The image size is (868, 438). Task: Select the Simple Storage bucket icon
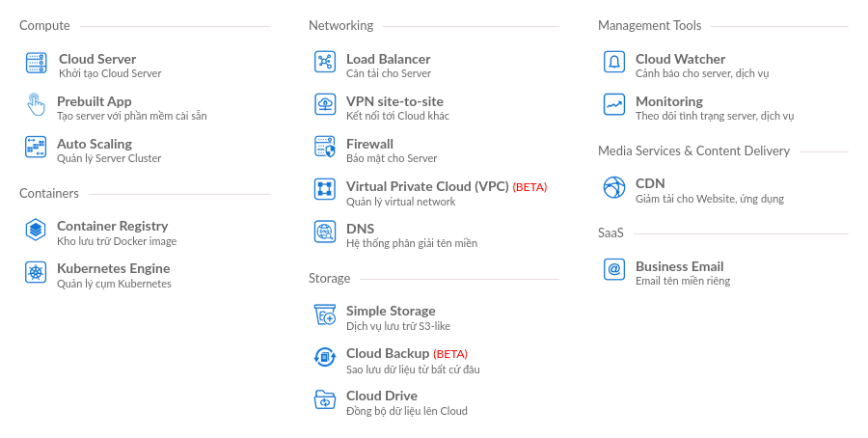tap(325, 315)
